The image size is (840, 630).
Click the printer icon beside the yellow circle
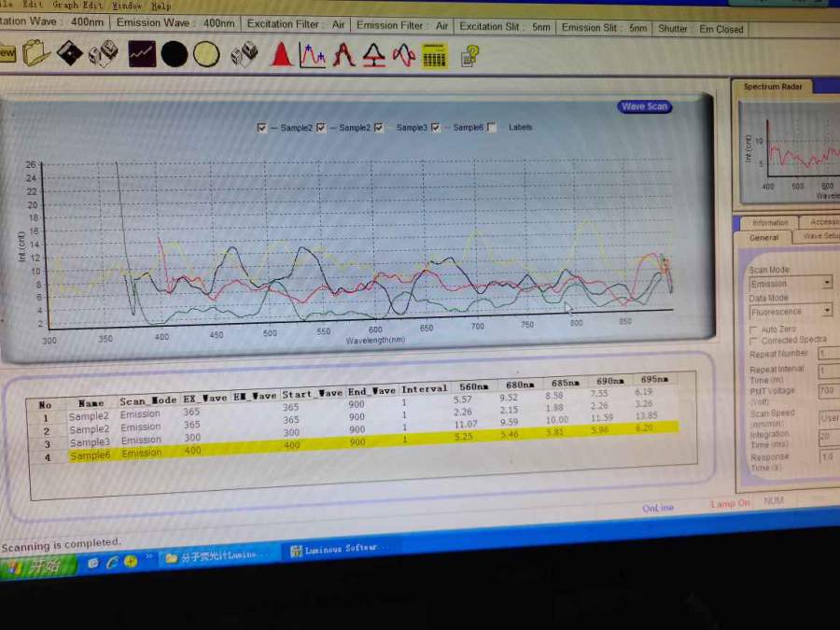click(x=245, y=55)
